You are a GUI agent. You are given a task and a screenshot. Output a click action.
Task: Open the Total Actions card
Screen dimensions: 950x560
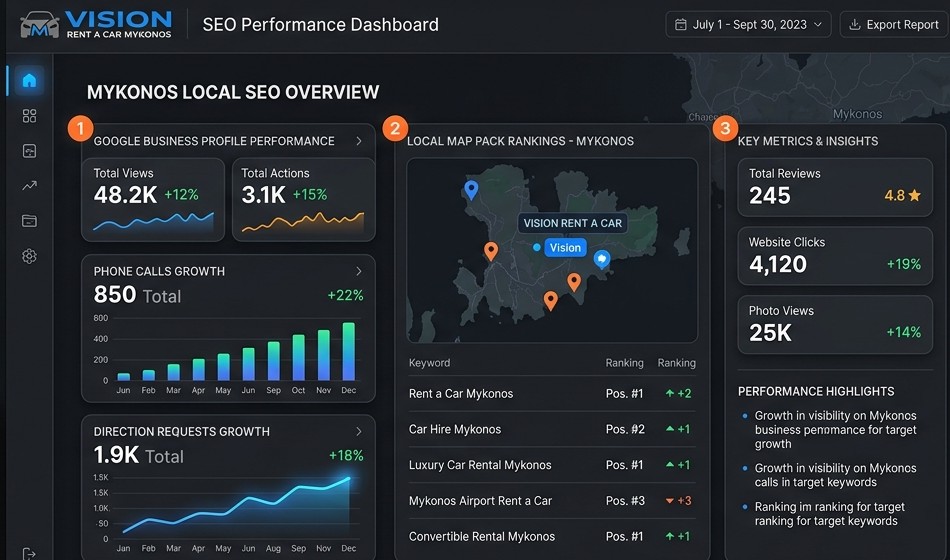click(x=304, y=200)
